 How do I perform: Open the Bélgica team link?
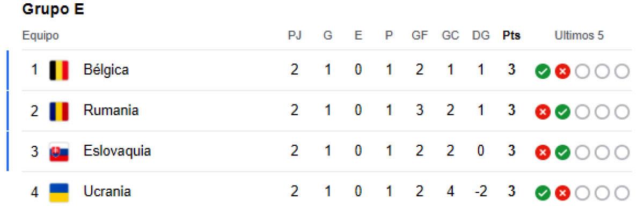click(x=106, y=70)
